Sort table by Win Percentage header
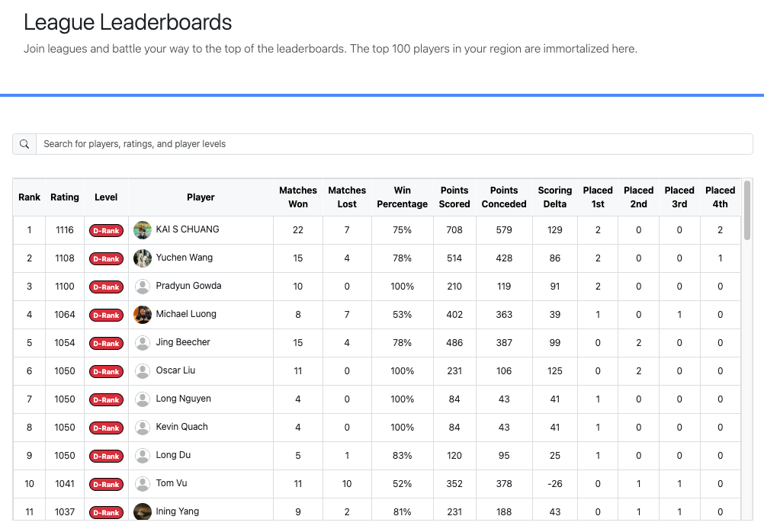 coord(403,197)
